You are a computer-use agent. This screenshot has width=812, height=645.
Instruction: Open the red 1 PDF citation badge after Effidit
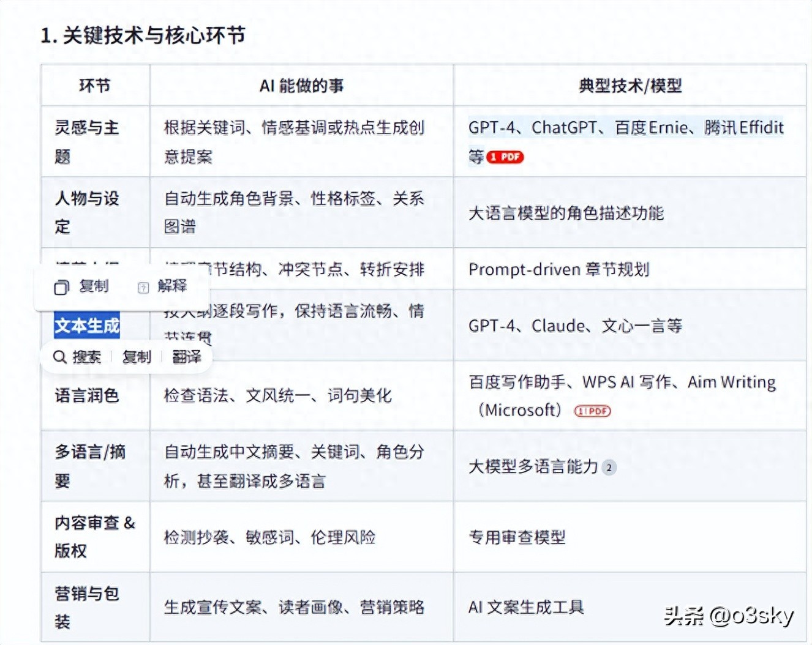pyautogui.click(x=503, y=157)
